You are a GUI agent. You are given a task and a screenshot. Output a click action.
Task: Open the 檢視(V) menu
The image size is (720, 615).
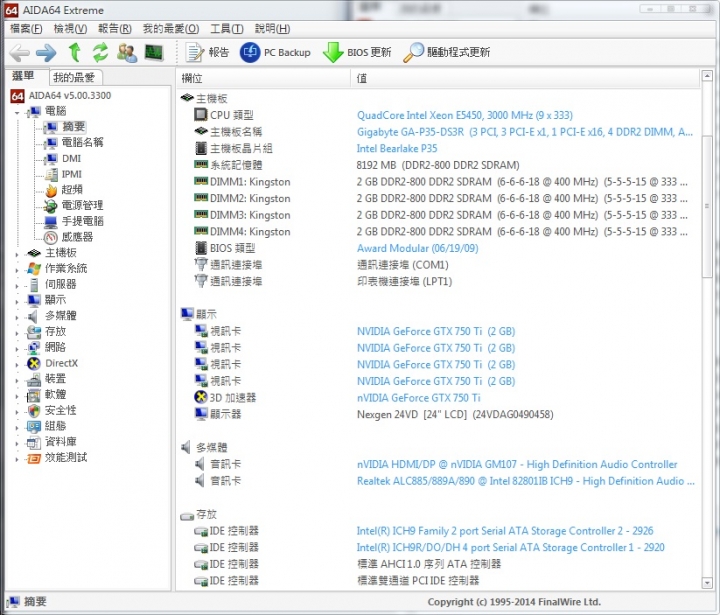click(x=70, y=28)
